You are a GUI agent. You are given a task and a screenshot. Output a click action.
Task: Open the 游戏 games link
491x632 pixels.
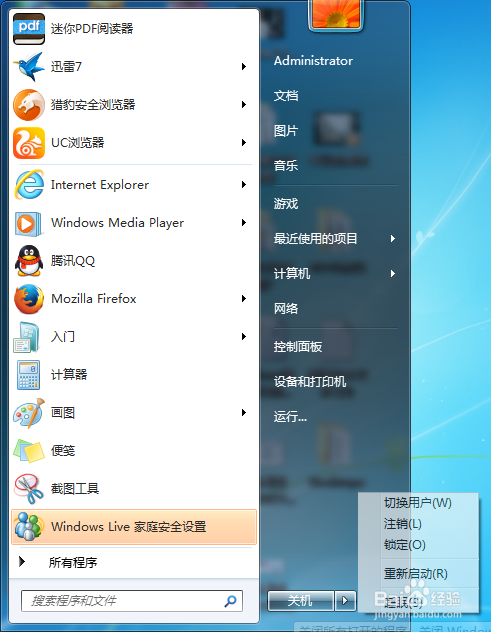[x=286, y=204]
